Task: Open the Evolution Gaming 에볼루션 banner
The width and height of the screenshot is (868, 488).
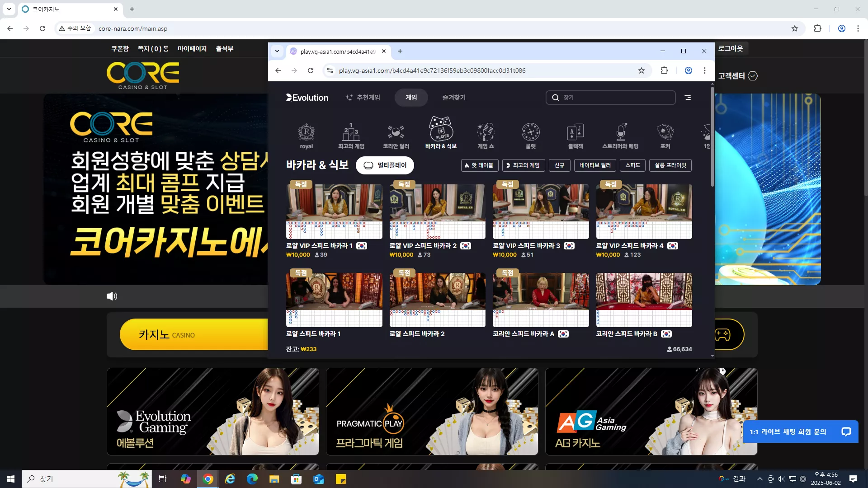Action: 213,412
